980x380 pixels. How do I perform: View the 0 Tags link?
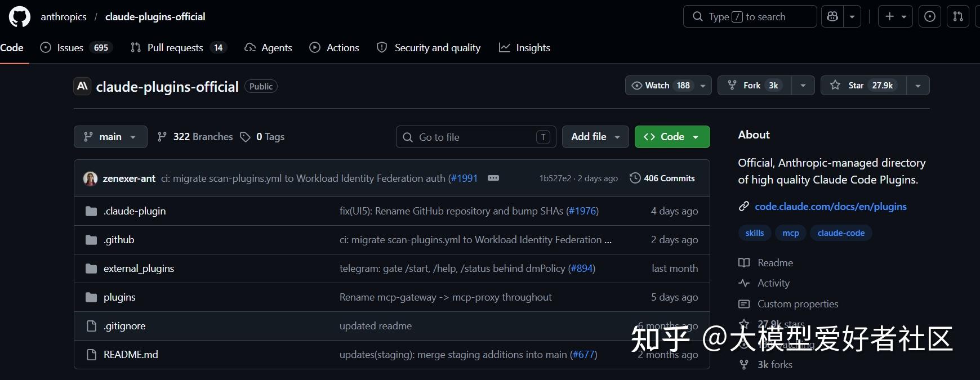(x=262, y=137)
